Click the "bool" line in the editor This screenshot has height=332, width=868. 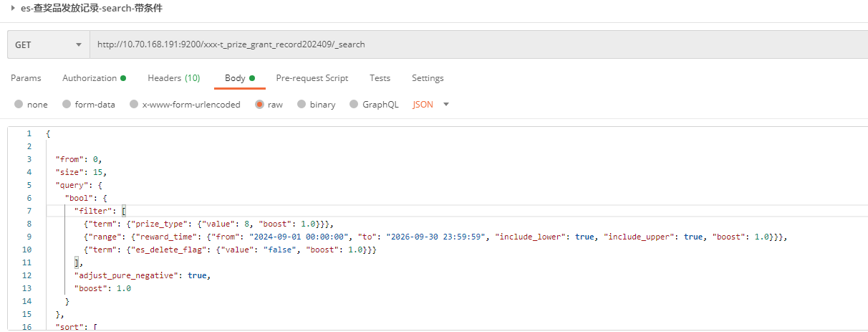[x=86, y=198]
